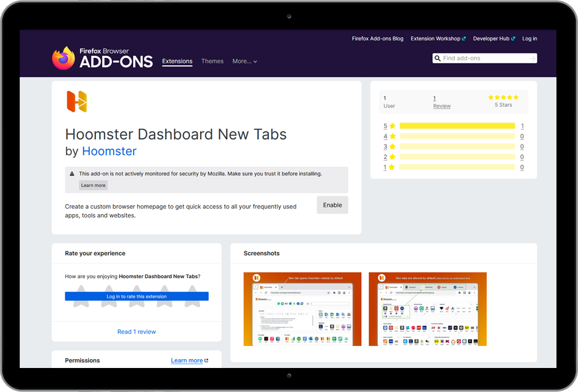The height and width of the screenshot is (392, 578).
Task: Click the count 0 next to the 4-star bar
Action: coord(522,137)
